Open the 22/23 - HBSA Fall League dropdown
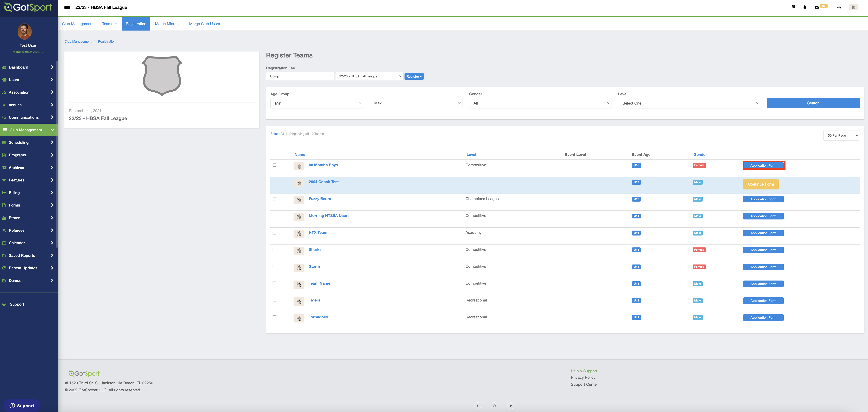868x412 pixels. (369, 76)
